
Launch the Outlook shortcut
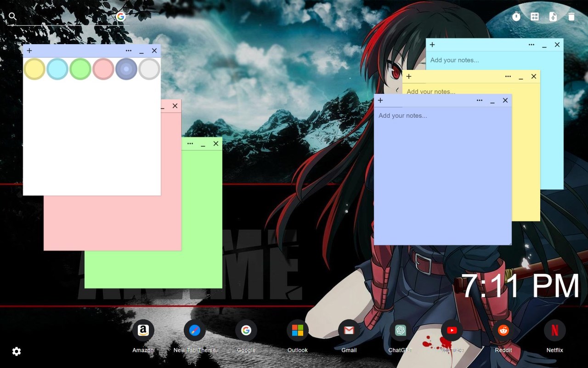pos(298,330)
